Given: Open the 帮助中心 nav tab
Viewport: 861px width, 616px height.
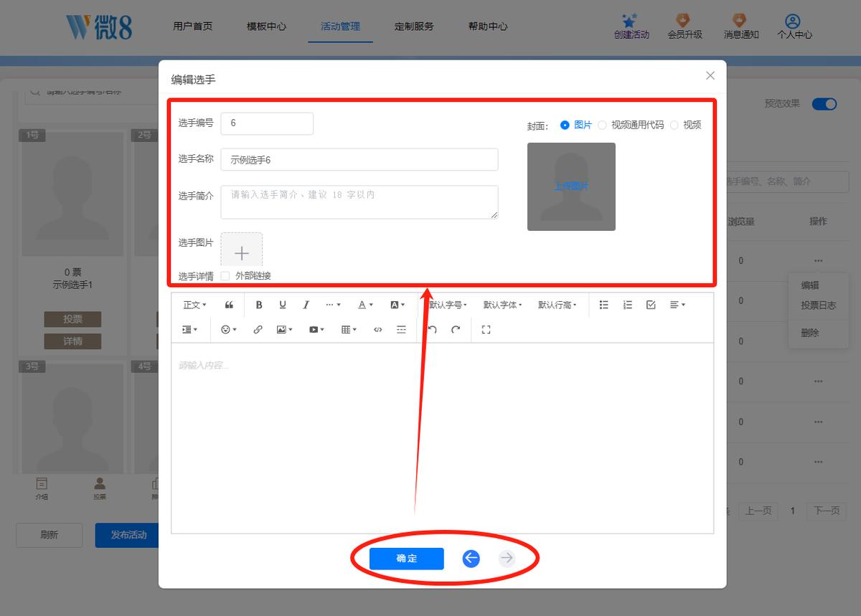Looking at the screenshot, I should point(488,27).
